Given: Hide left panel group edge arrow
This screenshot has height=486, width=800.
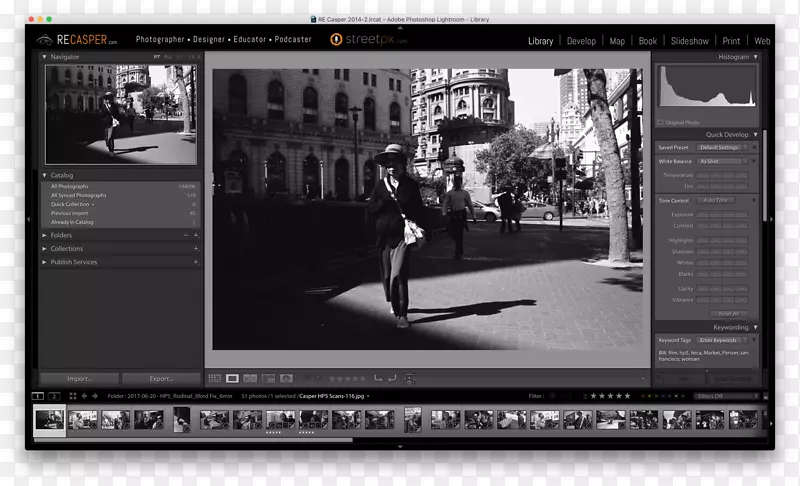Looking at the screenshot, I should click(x=29, y=219).
